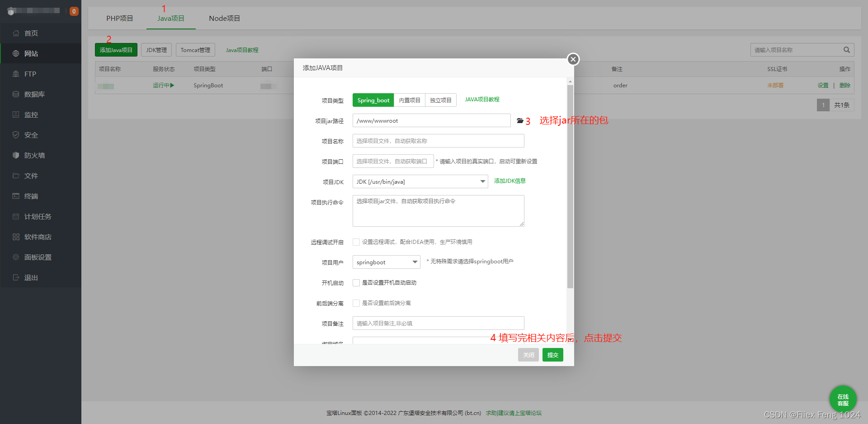Select the Spring_boot project type
The height and width of the screenshot is (424, 868).
pos(373,100)
